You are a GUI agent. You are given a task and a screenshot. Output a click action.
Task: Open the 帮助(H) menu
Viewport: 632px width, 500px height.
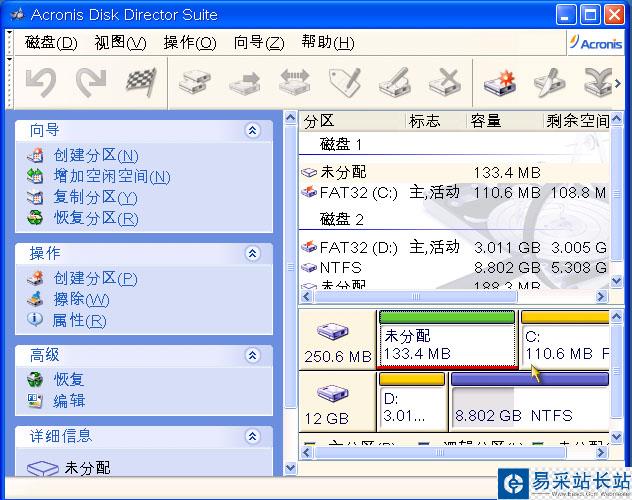[328, 42]
